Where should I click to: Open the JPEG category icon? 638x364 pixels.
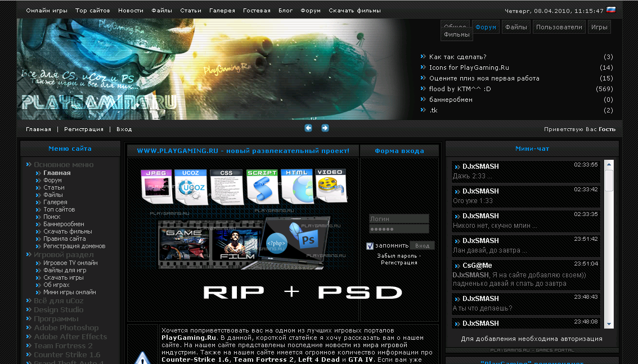point(156,187)
